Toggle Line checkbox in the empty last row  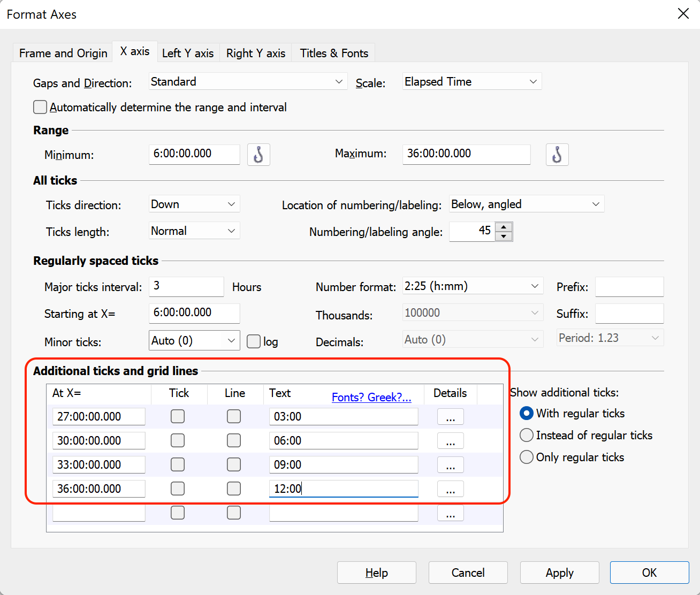click(234, 513)
